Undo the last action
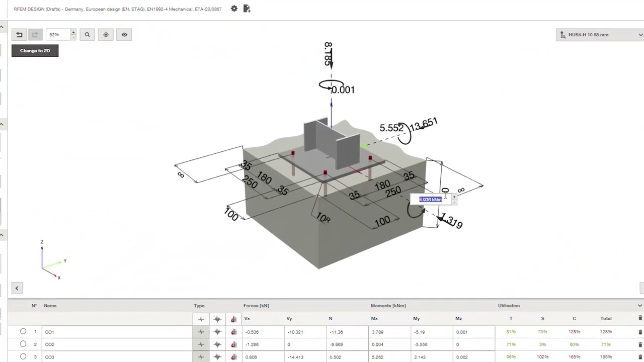Screen dimensions: 644x362 coord(19,35)
